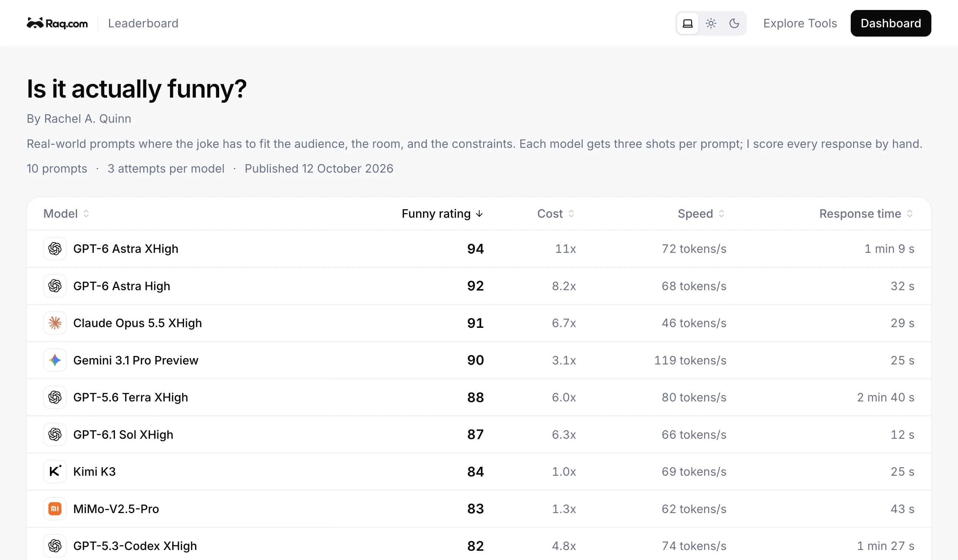Click the 'Is it actually funny?' heading
The height and width of the screenshot is (560, 958).
(x=136, y=89)
